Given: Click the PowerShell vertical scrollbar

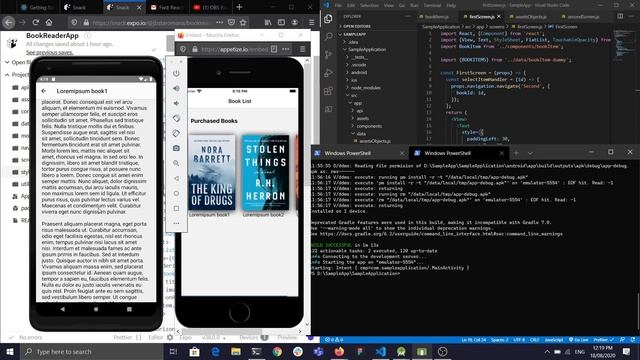Looking at the screenshot, I should click(x=638, y=310).
